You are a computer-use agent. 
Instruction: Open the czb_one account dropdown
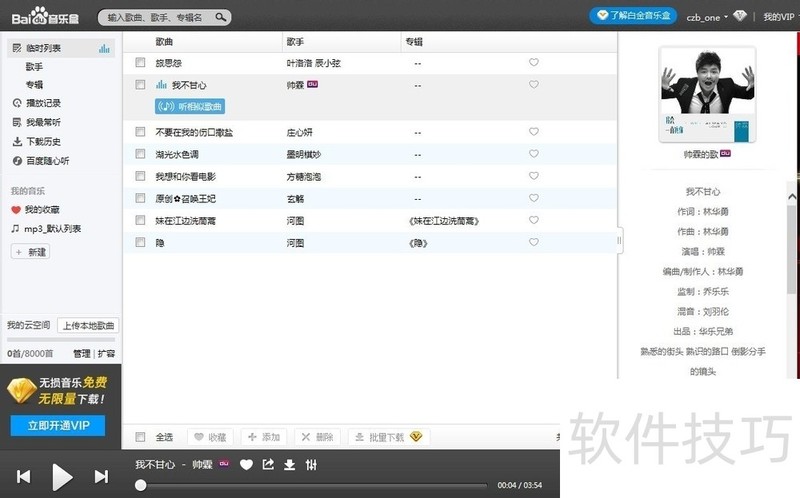tap(708, 17)
